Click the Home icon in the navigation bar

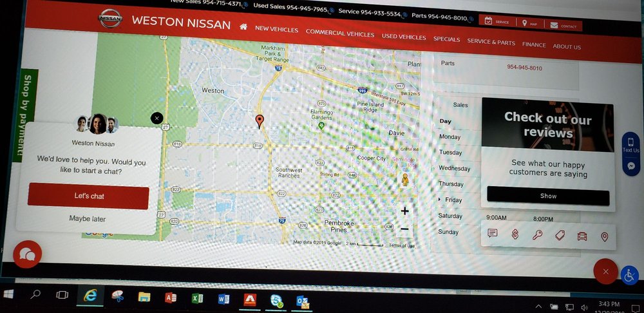pos(243,27)
